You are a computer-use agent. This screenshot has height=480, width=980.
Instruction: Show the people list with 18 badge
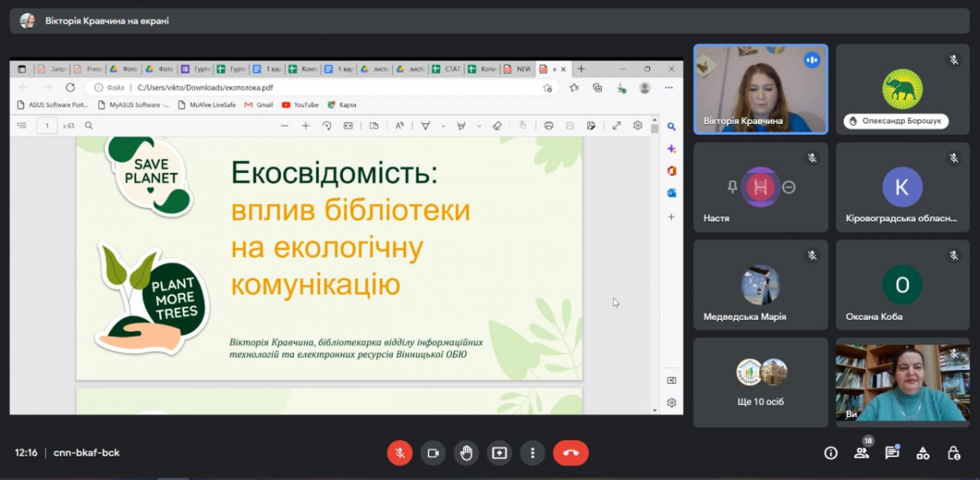[862, 453]
